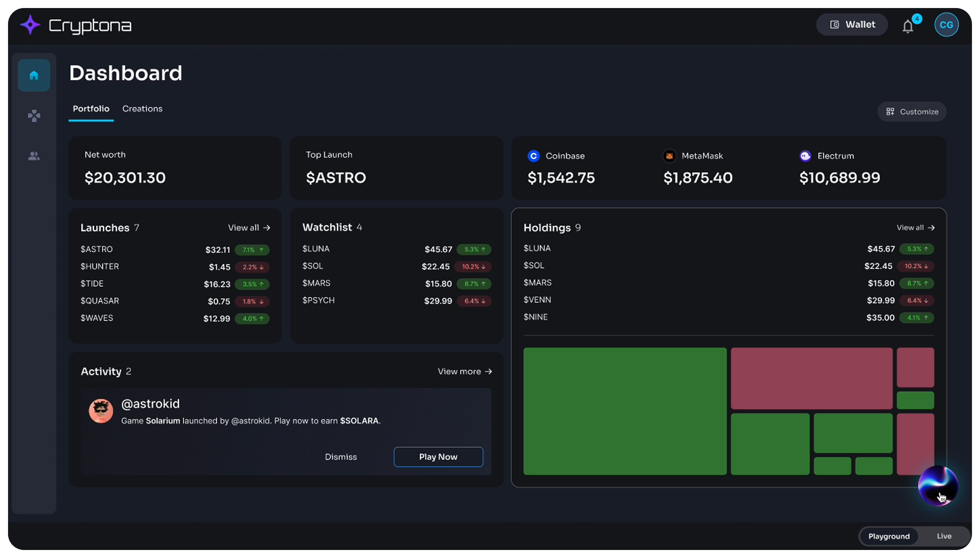Select the Playground mode toggle
The height and width of the screenshot is (558, 980).
click(x=888, y=536)
